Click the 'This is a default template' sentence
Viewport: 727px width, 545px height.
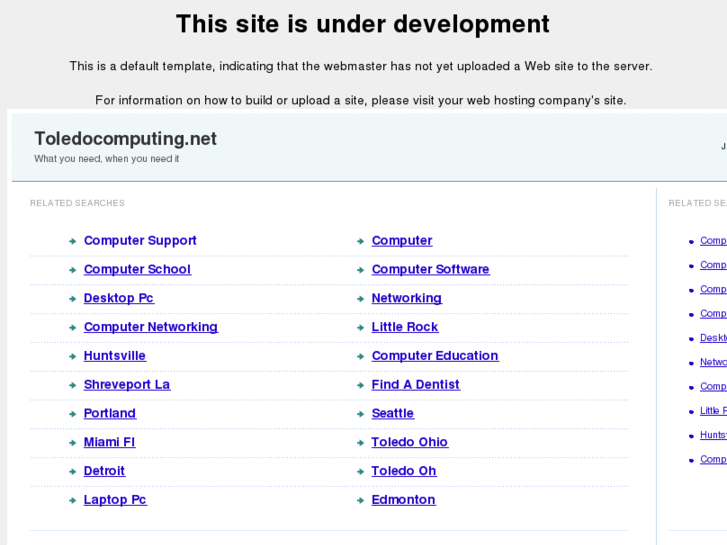(x=361, y=66)
